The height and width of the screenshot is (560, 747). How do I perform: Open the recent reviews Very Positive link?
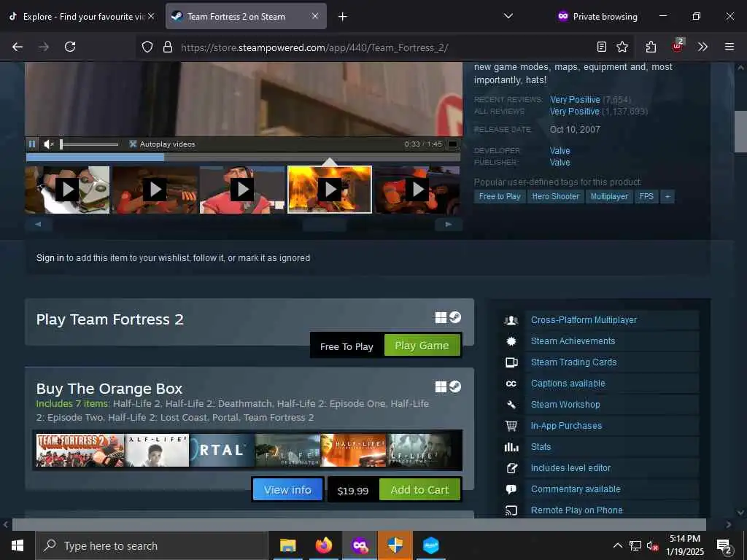point(575,99)
